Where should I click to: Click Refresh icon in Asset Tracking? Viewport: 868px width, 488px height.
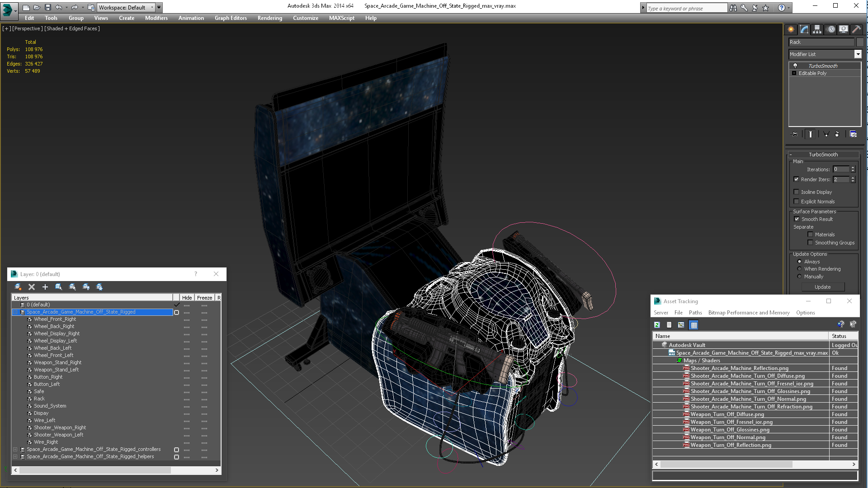657,325
